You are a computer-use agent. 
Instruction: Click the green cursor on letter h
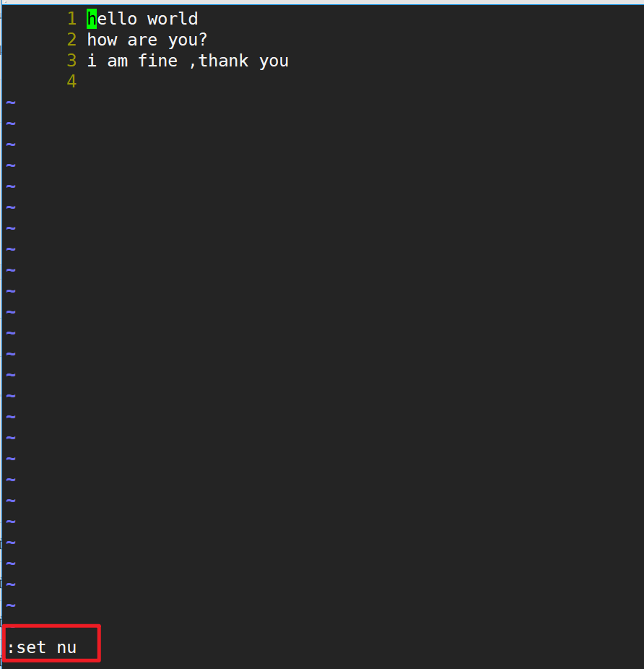click(92, 19)
